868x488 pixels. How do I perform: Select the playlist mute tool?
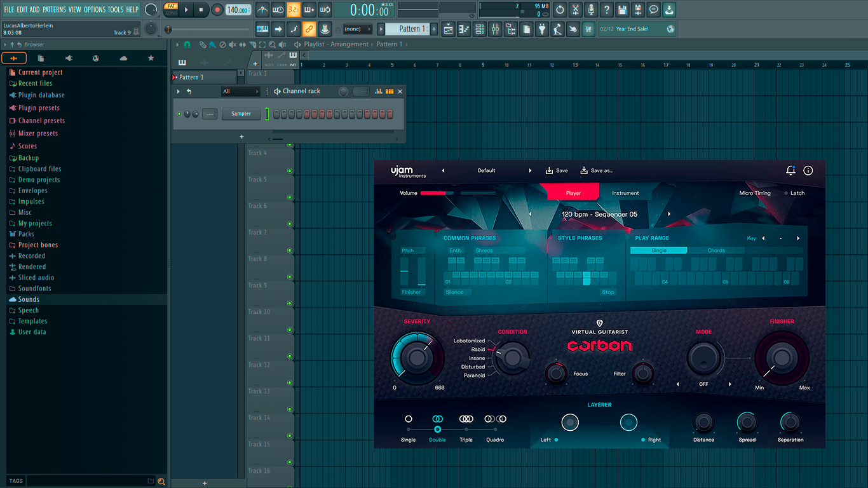[232, 44]
